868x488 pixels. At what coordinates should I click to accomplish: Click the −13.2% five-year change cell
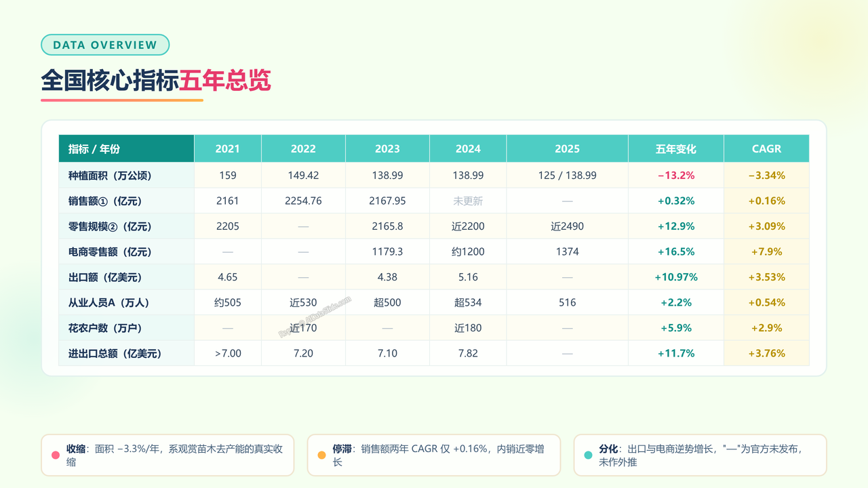tap(676, 176)
